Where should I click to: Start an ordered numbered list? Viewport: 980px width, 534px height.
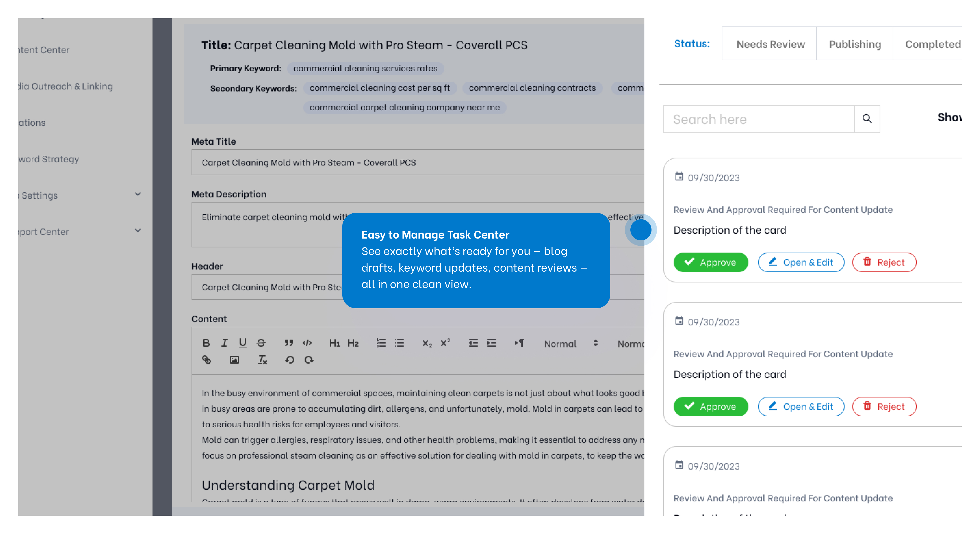click(381, 343)
